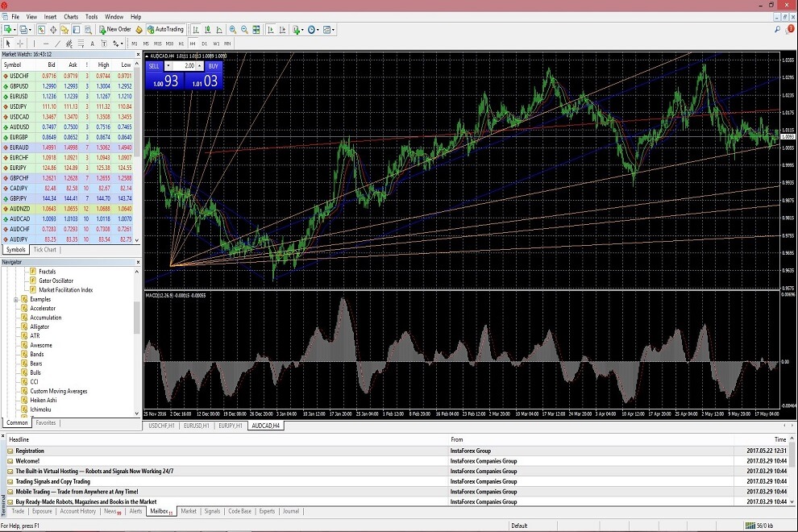The image size is (798, 532).
Task: Switch chart to candlesticks type
Action: pos(208,30)
